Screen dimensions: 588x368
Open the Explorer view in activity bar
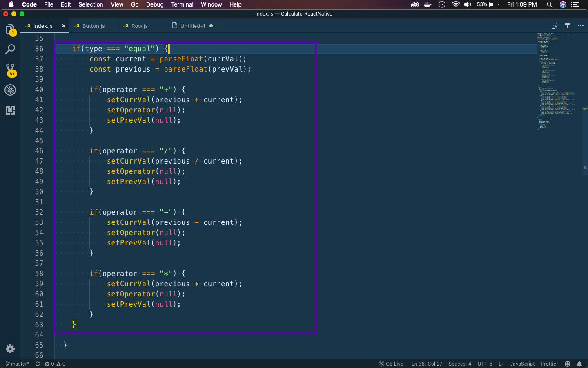point(10,29)
